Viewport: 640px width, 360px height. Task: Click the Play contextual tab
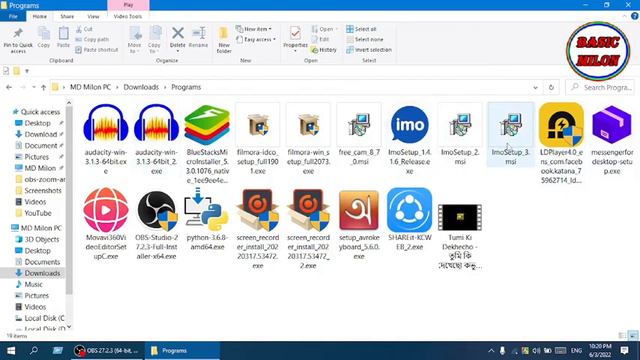(128, 5)
